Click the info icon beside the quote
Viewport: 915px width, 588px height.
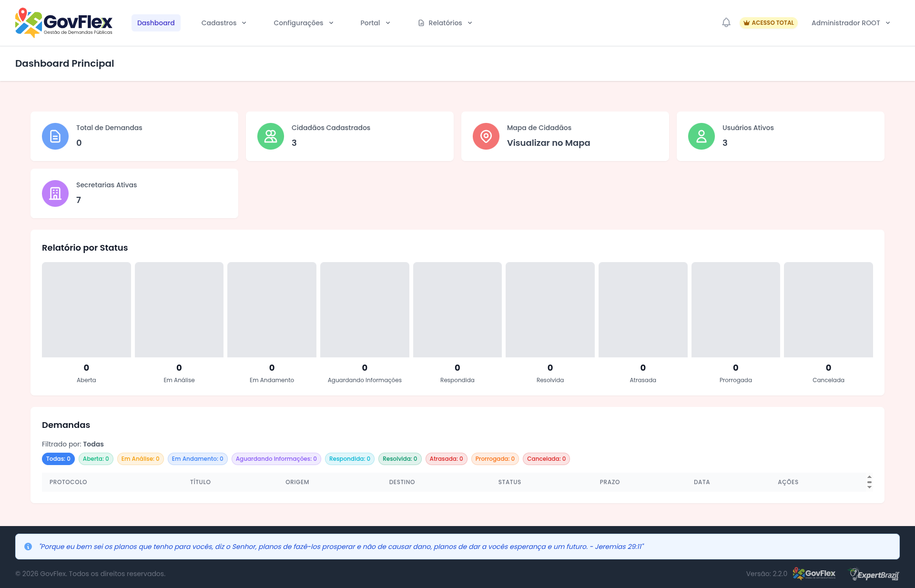click(28, 547)
